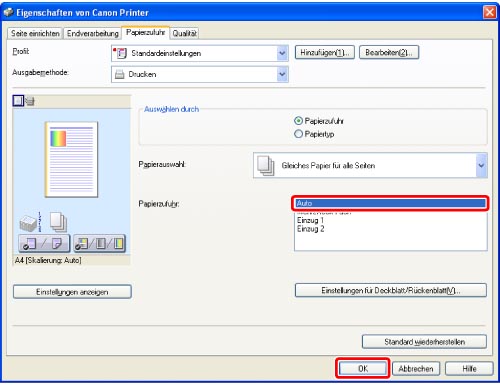
Task: Click the Bearbeiten(2)... button
Action: coord(389,53)
